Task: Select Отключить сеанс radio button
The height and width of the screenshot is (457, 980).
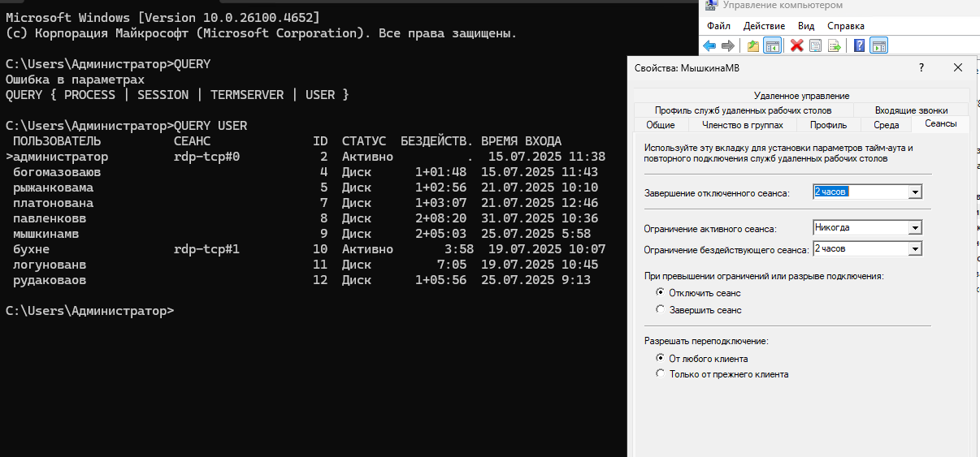Action: 660,292
